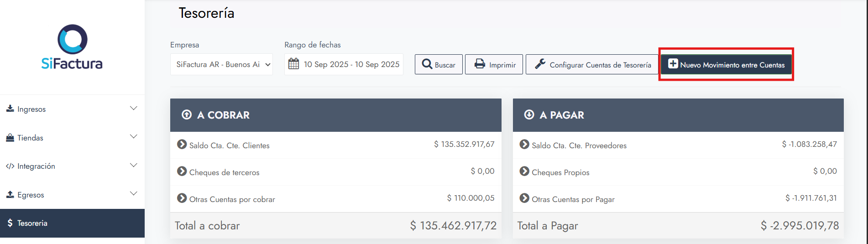This screenshot has width=868, height=244.
Task: Click the arrow icon beside Cheques Propios
Action: 524,171
